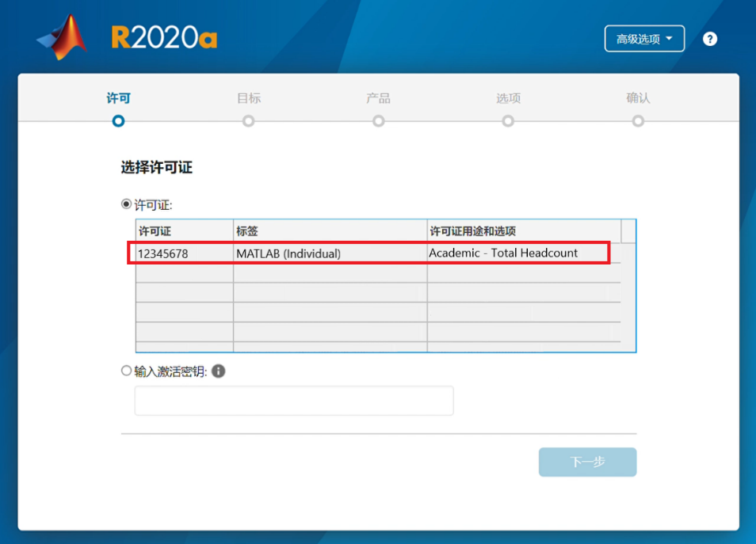Image resolution: width=756 pixels, height=544 pixels.
Task: Go to the 许可 step
Action: [119, 108]
